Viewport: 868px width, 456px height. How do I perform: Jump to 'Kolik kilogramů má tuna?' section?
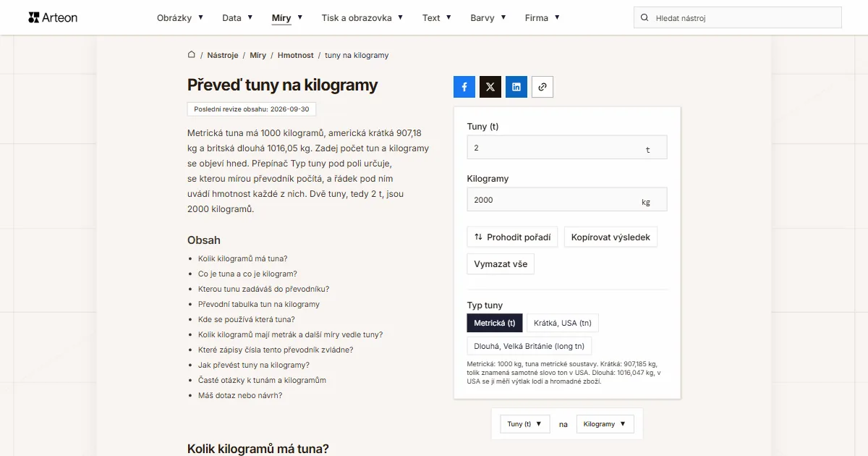click(242, 258)
